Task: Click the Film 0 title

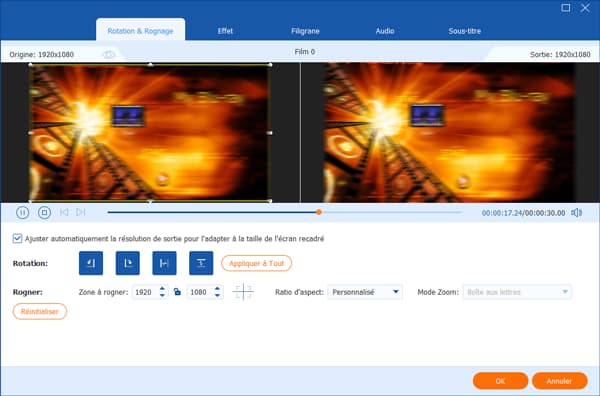Action: tap(305, 52)
